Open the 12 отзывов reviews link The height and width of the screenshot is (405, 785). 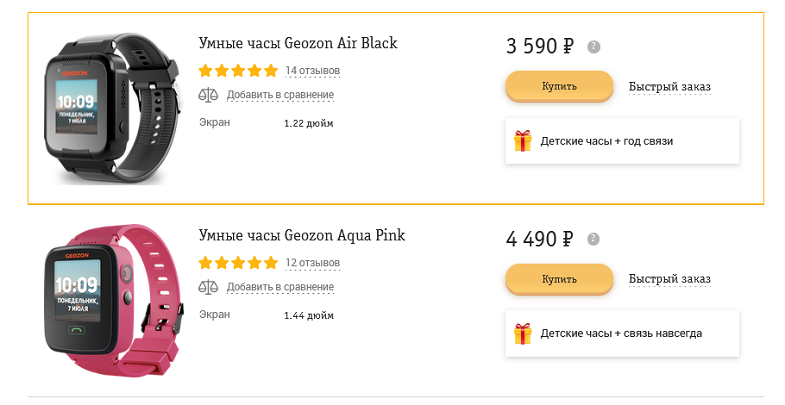click(x=312, y=263)
